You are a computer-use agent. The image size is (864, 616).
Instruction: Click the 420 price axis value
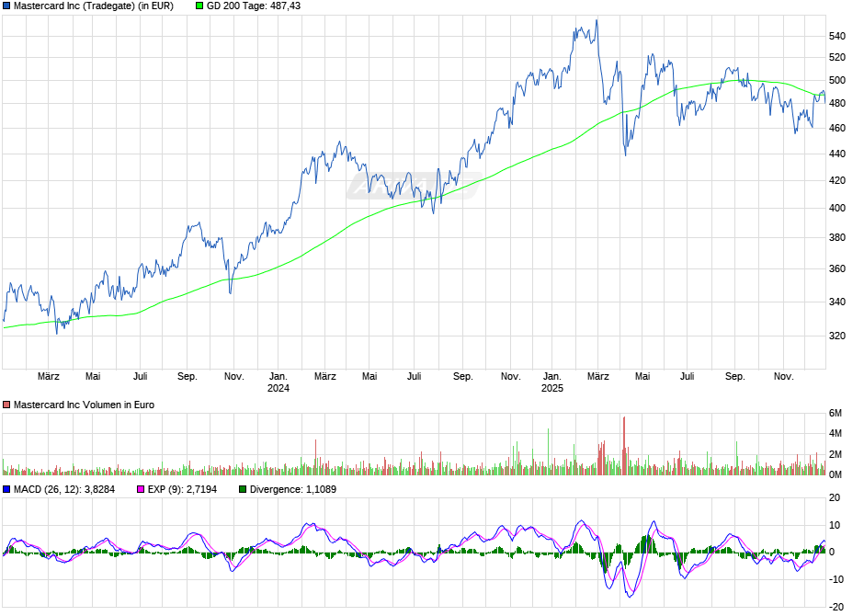[837, 181]
